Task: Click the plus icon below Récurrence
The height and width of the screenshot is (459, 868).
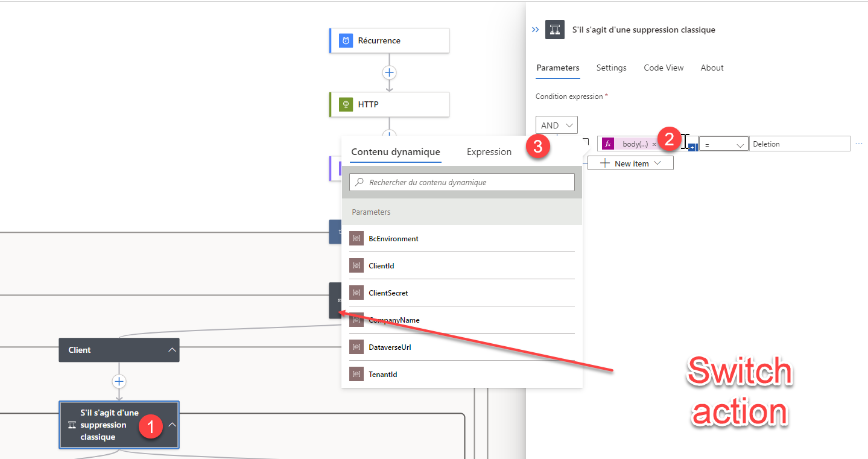Action: 389,72
